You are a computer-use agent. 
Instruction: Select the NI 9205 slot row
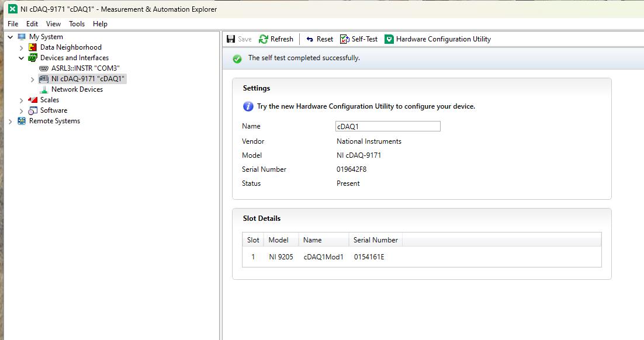[422, 257]
